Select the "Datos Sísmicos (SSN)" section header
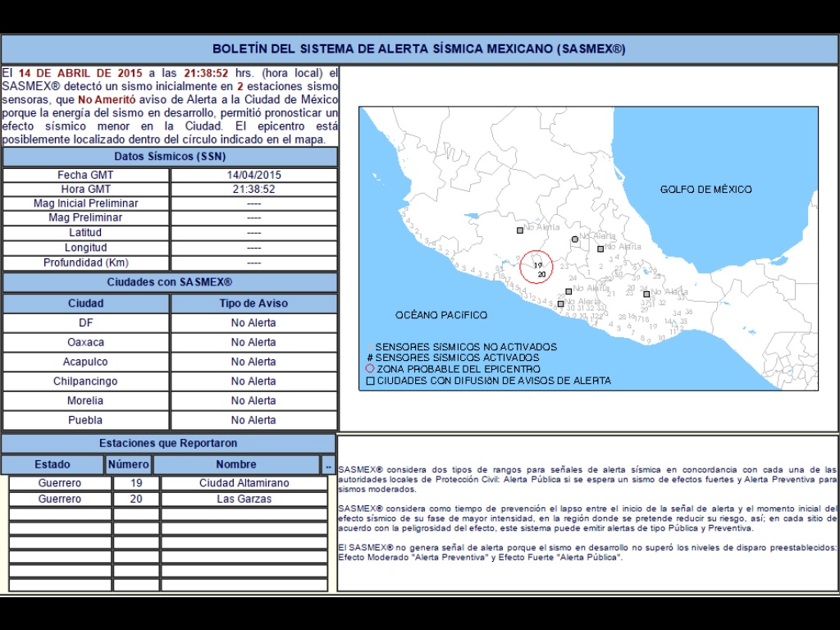This screenshot has width=840, height=630. (170, 157)
